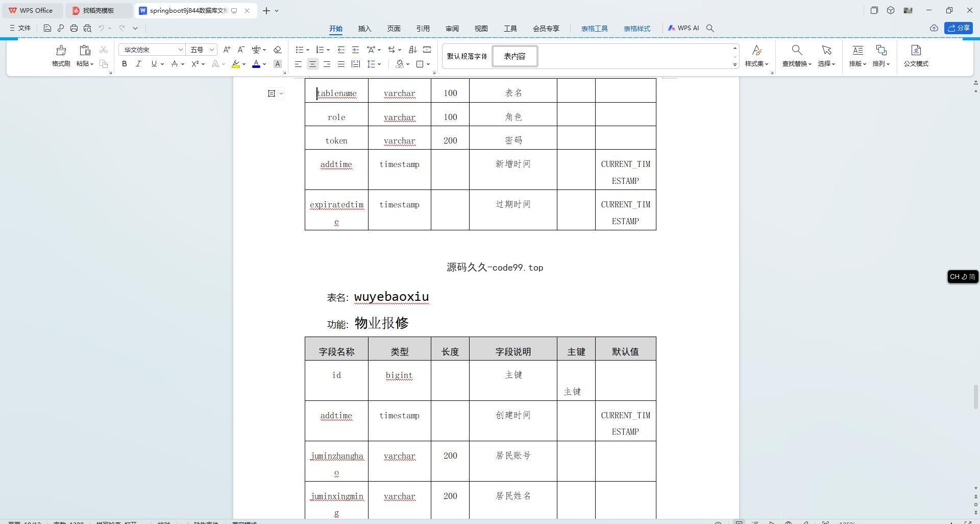Switch to the 找稻壳模板 tab

(98, 10)
